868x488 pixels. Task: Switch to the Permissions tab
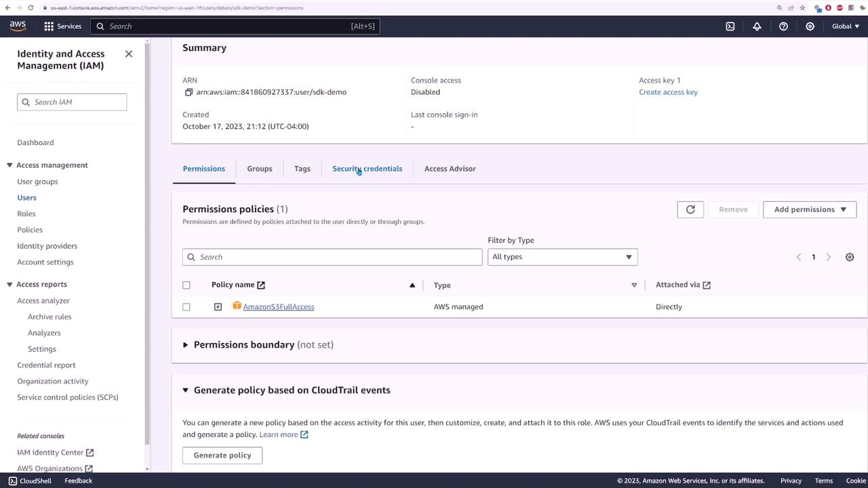point(203,169)
